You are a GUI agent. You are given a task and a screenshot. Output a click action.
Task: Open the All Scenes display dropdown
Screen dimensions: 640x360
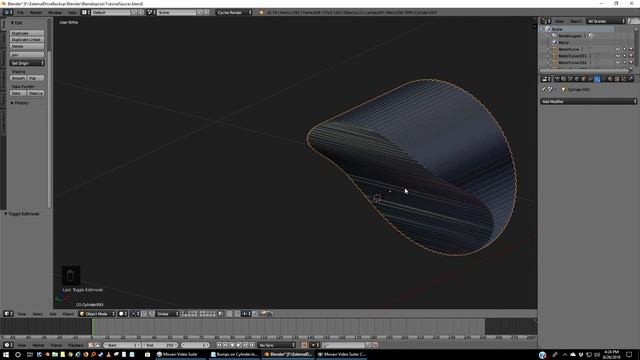pos(606,21)
